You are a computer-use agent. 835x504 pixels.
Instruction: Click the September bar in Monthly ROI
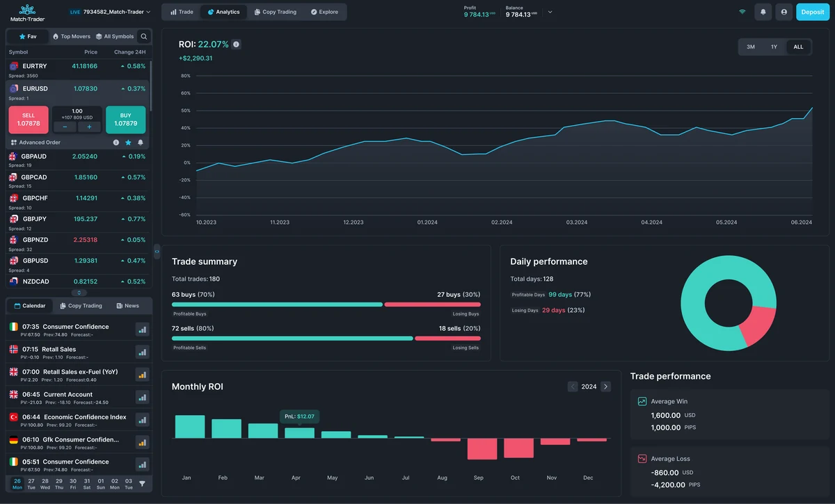pos(482,448)
